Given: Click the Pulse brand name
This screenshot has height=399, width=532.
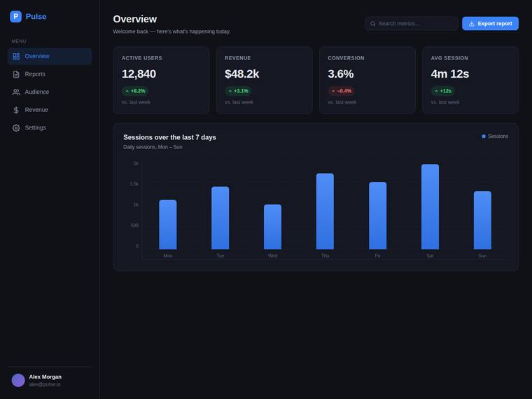Looking at the screenshot, I should coord(36,17).
